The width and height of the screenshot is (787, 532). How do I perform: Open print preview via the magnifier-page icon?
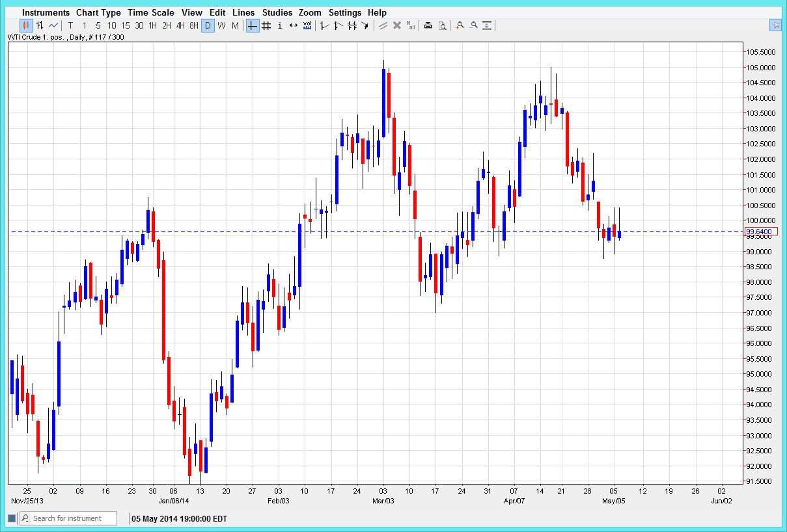443,25
